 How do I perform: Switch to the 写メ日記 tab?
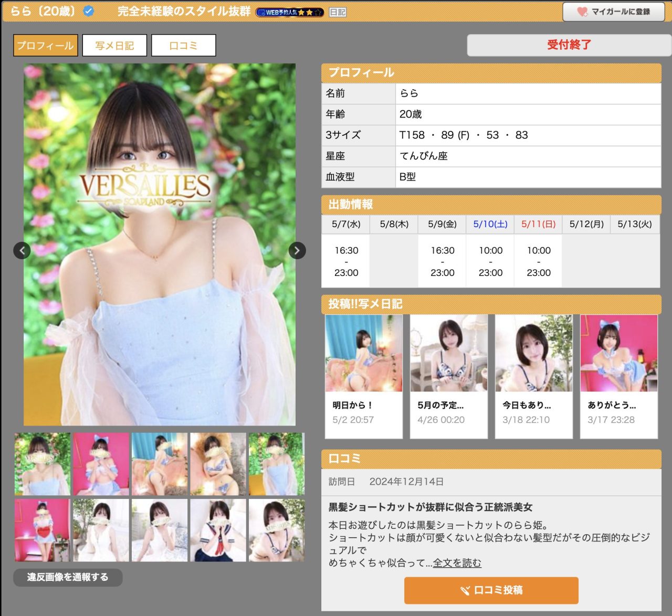(114, 46)
